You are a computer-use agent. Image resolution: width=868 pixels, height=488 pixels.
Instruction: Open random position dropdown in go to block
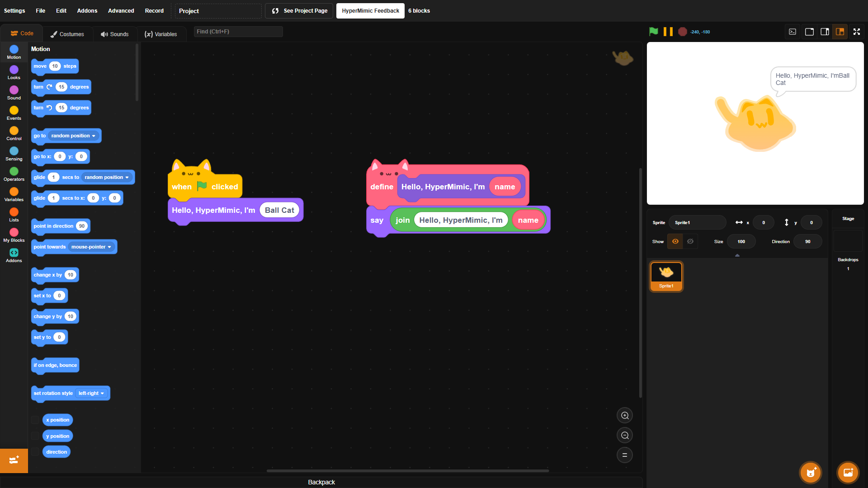(73, 136)
